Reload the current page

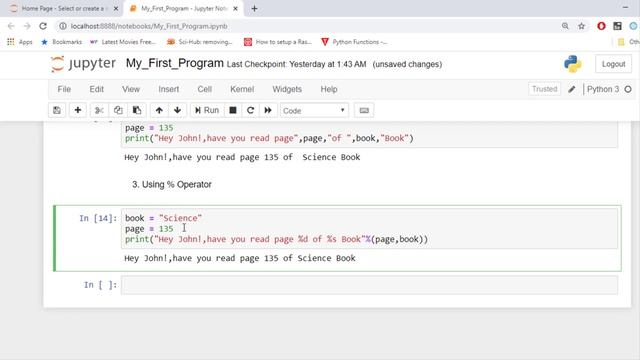[43, 26]
